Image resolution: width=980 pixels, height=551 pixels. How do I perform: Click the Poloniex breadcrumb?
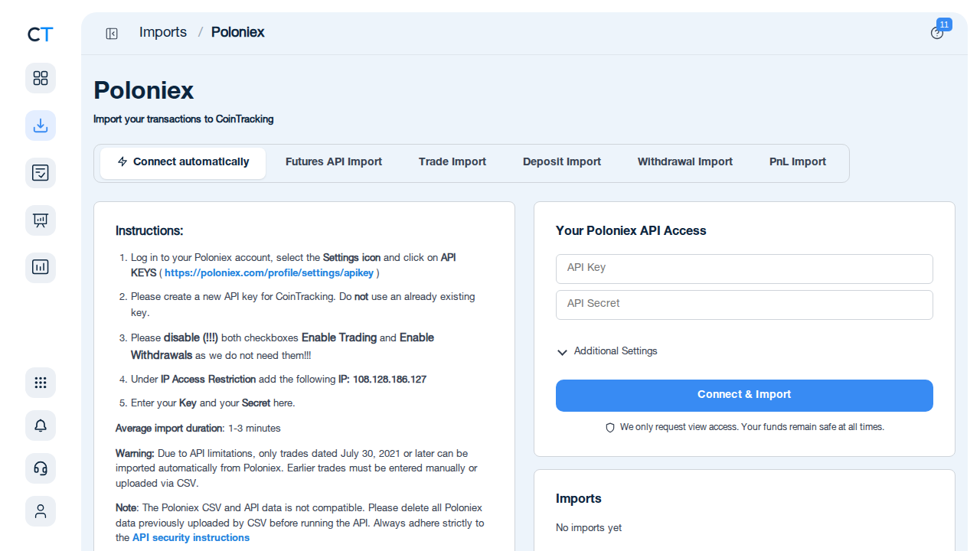click(x=238, y=32)
